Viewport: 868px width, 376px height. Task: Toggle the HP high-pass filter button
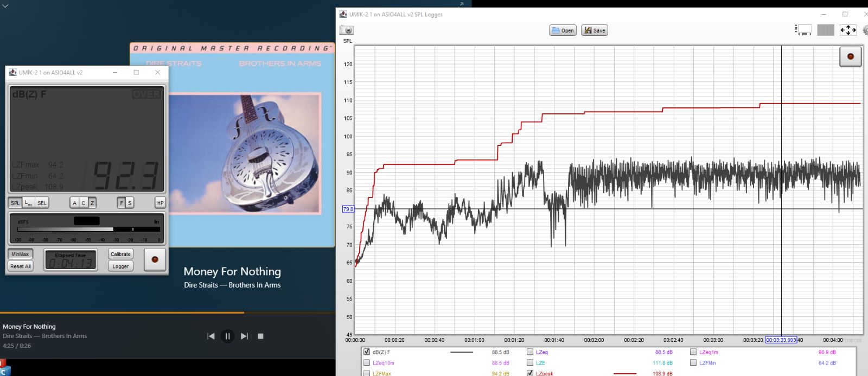(x=160, y=203)
